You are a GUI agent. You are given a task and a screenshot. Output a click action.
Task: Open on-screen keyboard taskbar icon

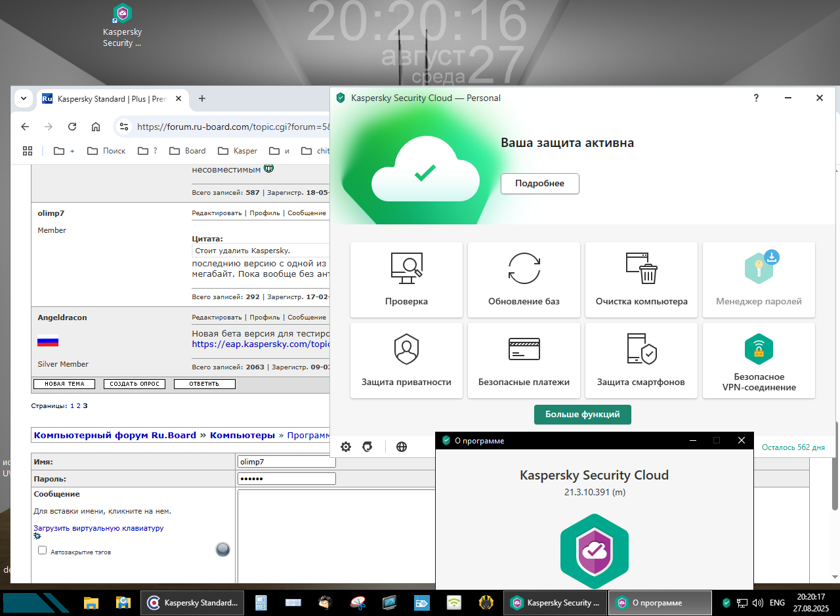pos(293,602)
